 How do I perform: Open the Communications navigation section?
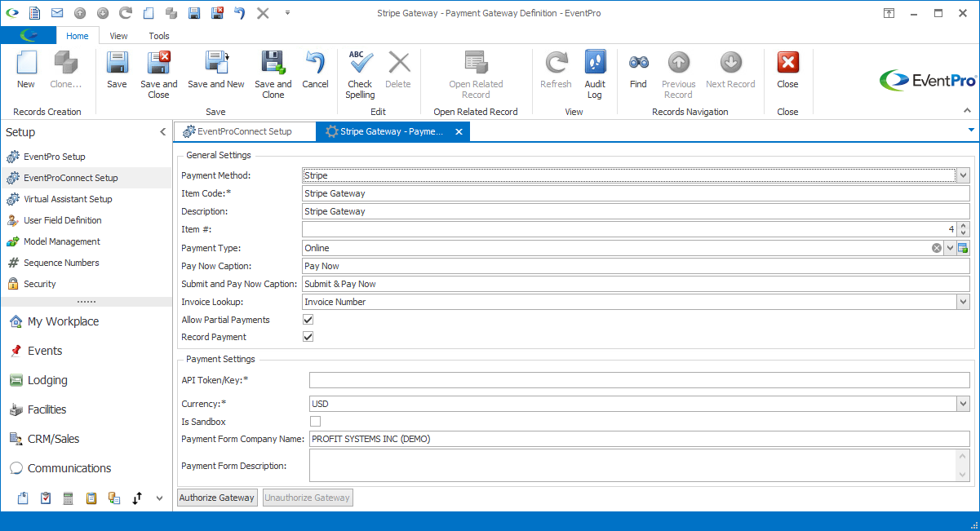86,468
